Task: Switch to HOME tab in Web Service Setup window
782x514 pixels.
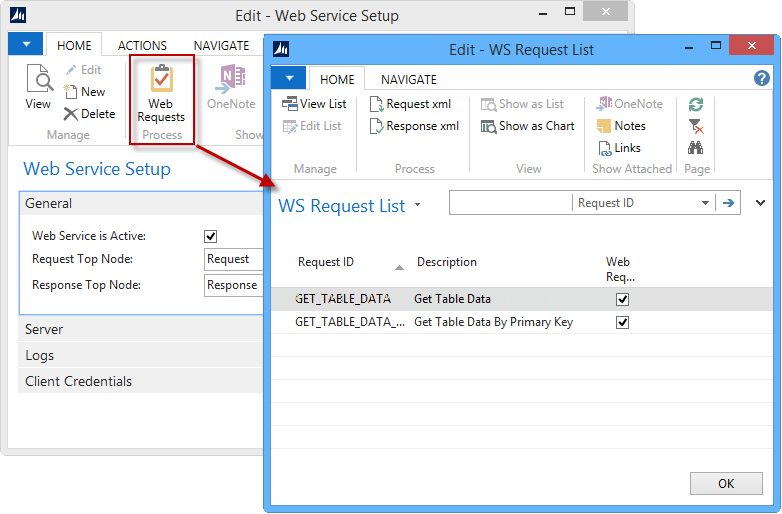Action: (74, 45)
